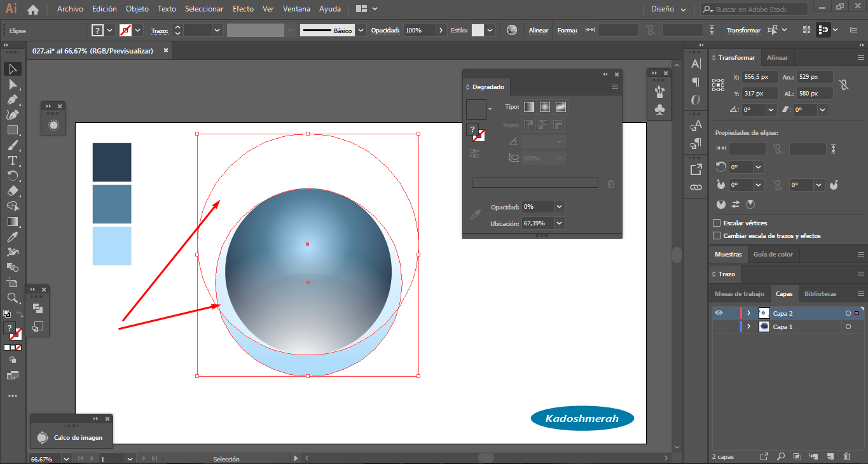Screen dimensions: 868x464
Task: Open the Archivo menu
Action: point(70,9)
